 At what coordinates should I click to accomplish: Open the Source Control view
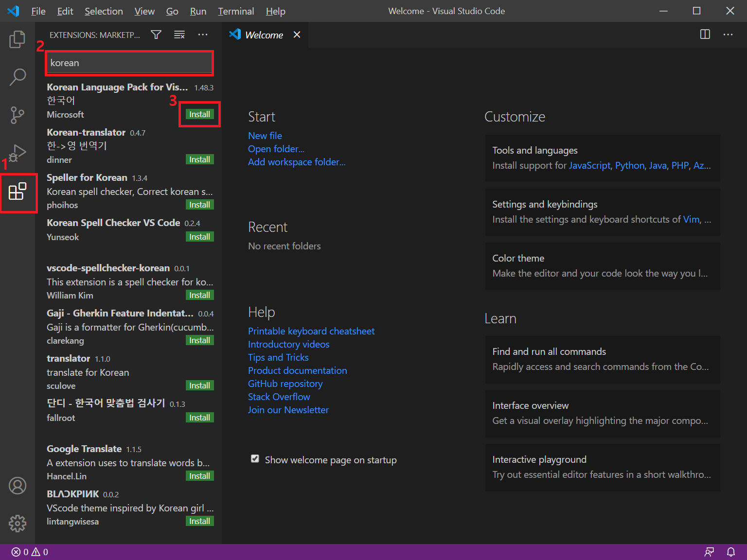(x=18, y=115)
